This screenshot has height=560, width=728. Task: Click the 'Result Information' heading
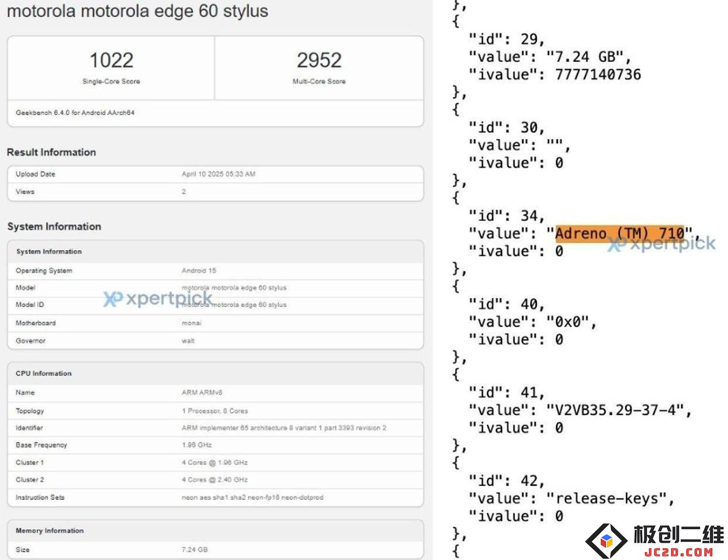(x=51, y=152)
